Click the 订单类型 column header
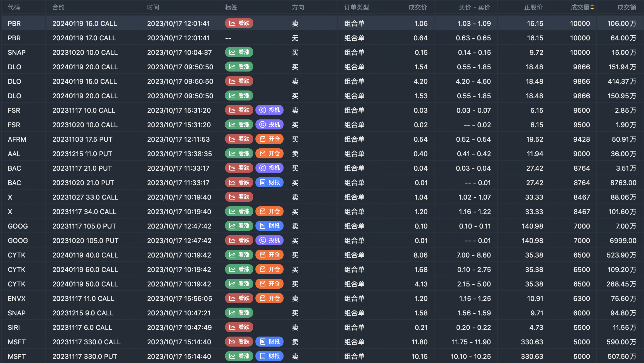Viewport: 644px width, 363px height. point(357,7)
